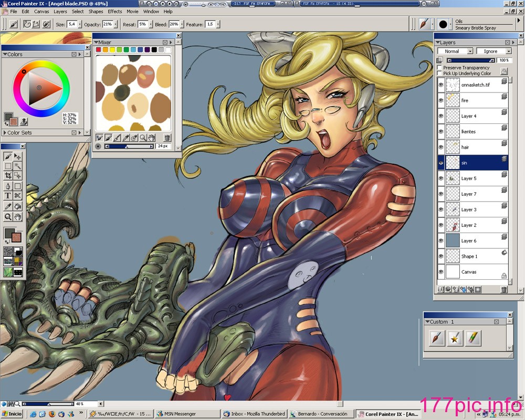The image size is (525, 420).
Task: Open the Layers menu
Action: point(60,12)
